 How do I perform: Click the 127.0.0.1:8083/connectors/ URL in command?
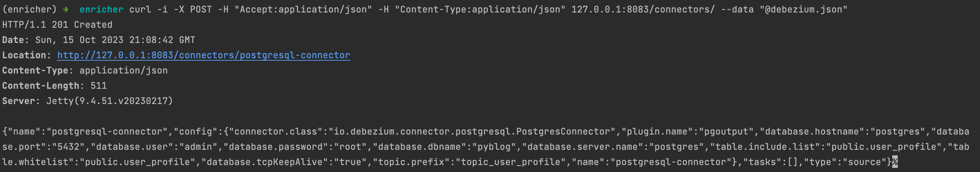(x=643, y=9)
